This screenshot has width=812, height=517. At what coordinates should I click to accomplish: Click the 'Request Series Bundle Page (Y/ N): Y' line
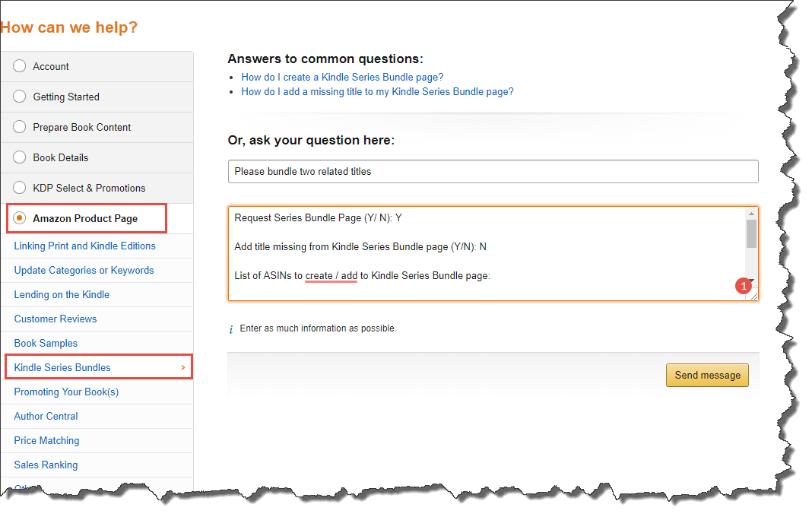tap(318, 218)
